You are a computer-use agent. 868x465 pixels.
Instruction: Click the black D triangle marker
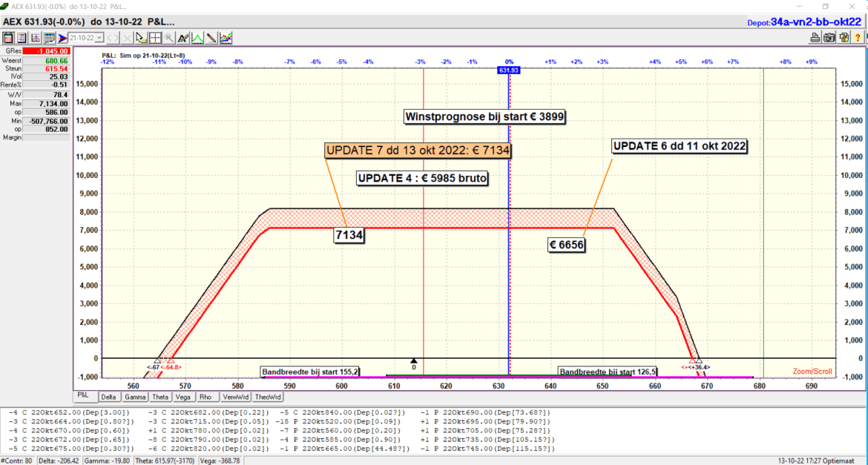click(x=413, y=361)
